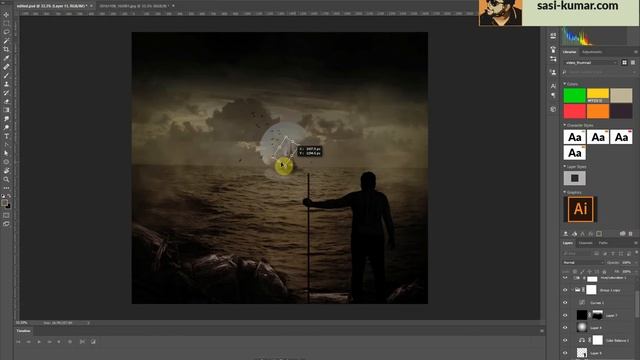Select the Healing Brush tool

[6, 67]
